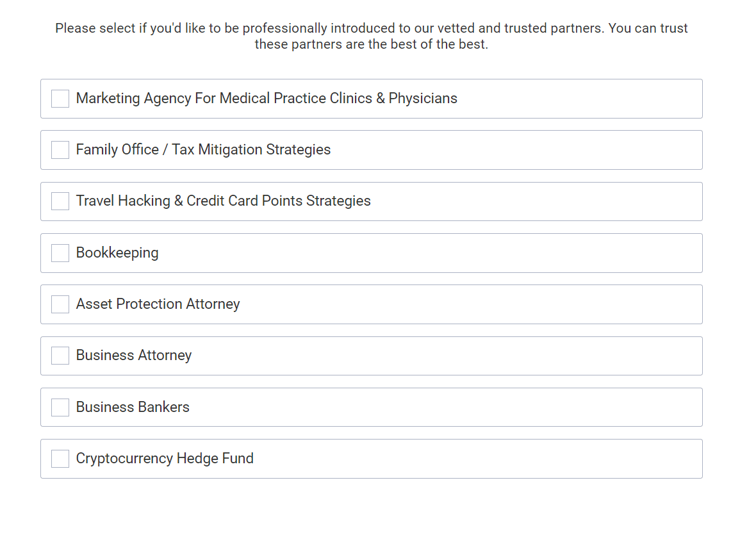
Task: Click the "Business Bankers" label text
Action: [x=133, y=407]
